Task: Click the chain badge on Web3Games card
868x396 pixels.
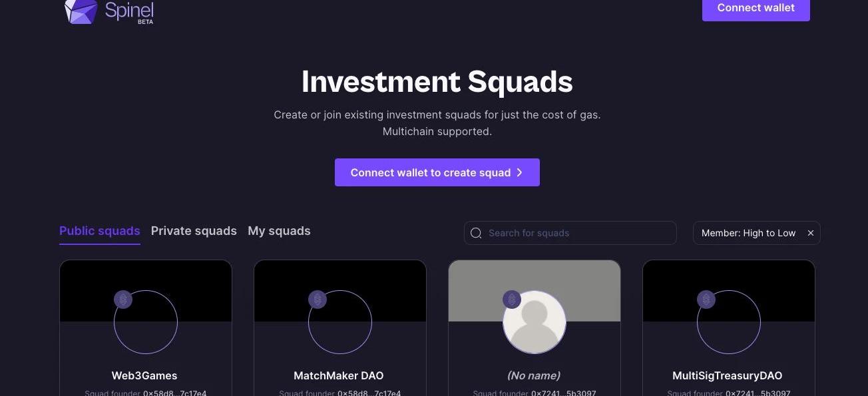Action: tap(123, 299)
